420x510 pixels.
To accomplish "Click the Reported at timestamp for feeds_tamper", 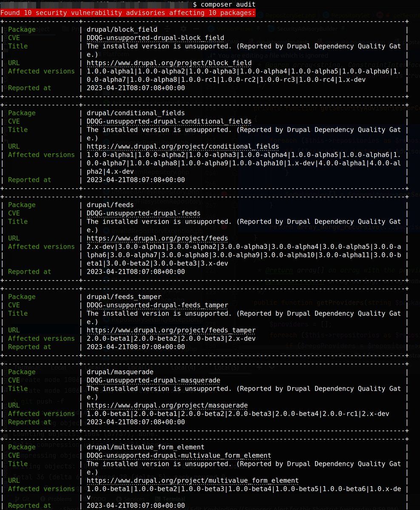I will (x=136, y=346).
